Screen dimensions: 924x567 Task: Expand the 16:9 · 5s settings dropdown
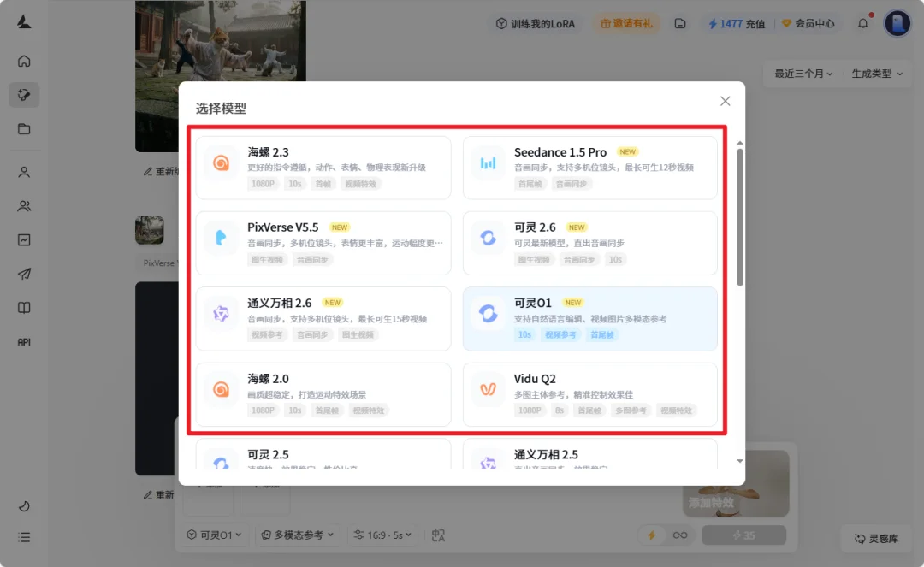pyautogui.click(x=382, y=535)
